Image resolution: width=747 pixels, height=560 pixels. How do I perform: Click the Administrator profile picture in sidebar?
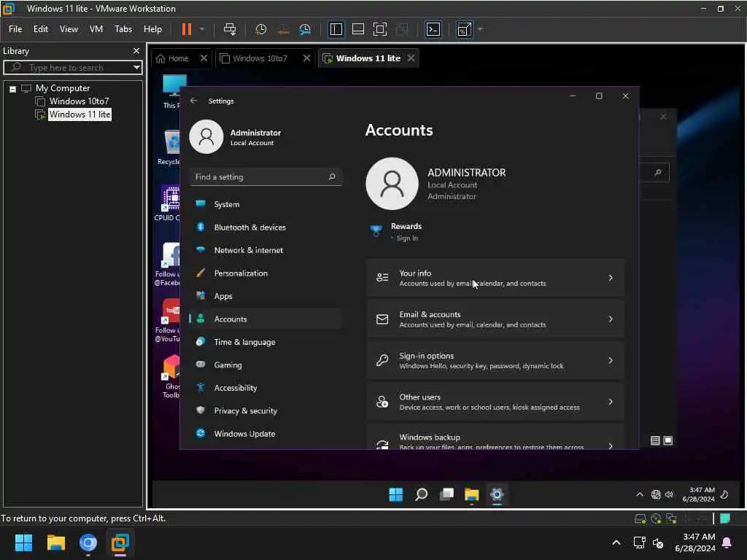pos(206,136)
